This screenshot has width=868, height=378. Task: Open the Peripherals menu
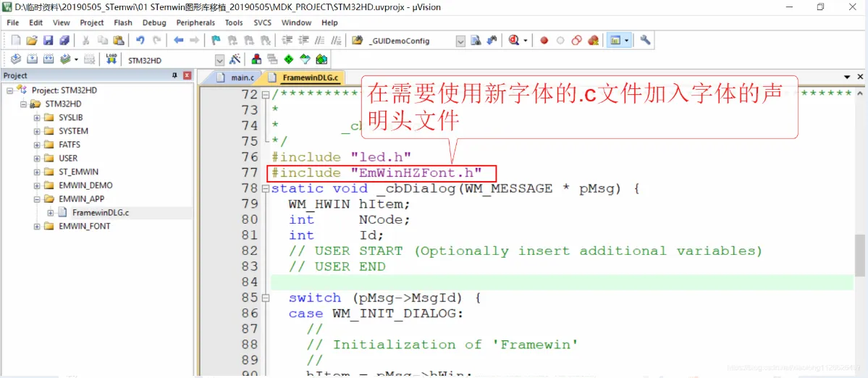coord(195,22)
